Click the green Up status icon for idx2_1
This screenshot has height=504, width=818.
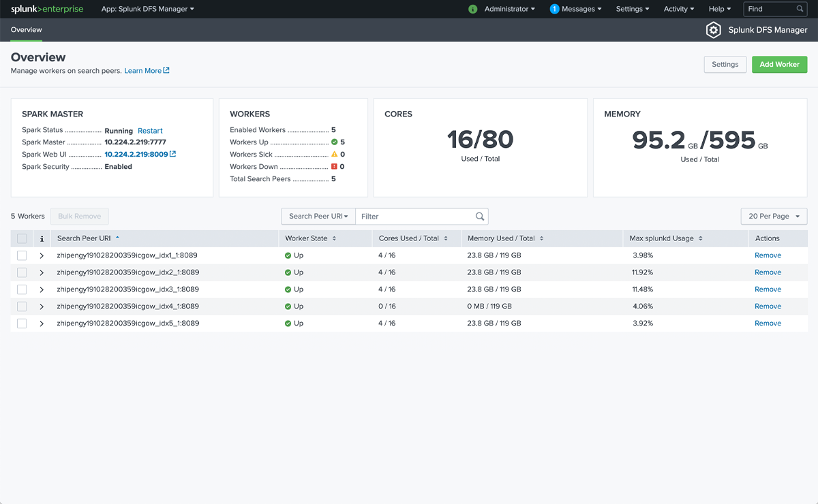pyautogui.click(x=288, y=272)
